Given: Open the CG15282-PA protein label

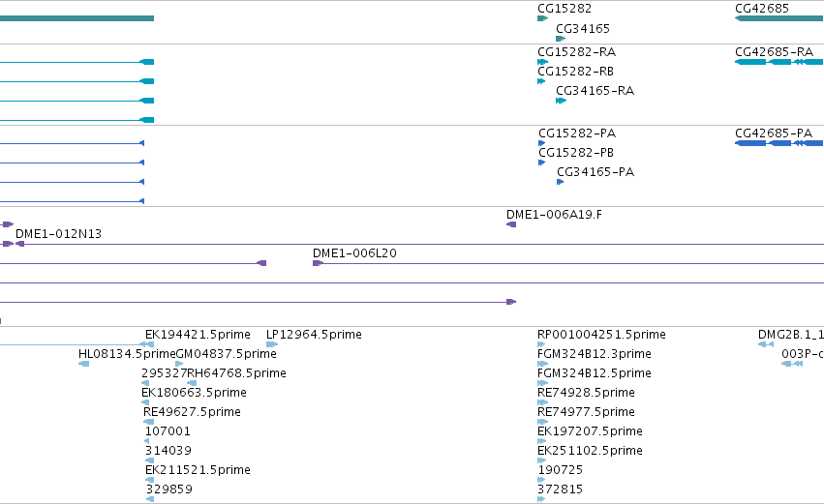Looking at the screenshot, I should [x=577, y=133].
